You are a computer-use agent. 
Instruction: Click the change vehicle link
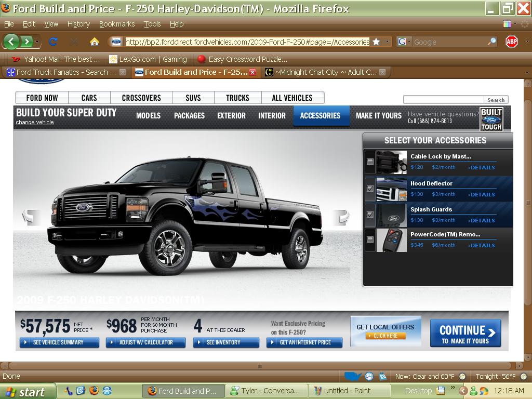[x=35, y=122]
